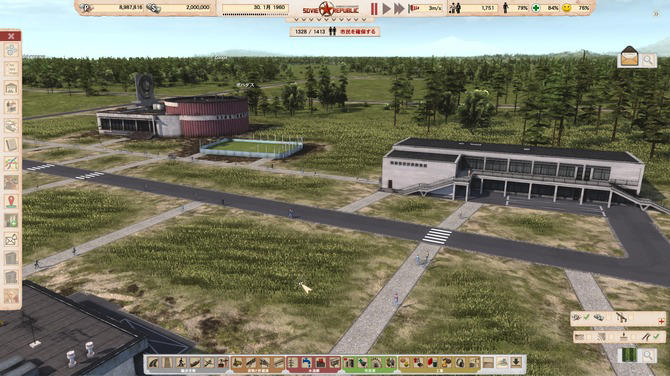Click the green minimap icon bottom right
This screenshot has width=670, height=376.
629,355
